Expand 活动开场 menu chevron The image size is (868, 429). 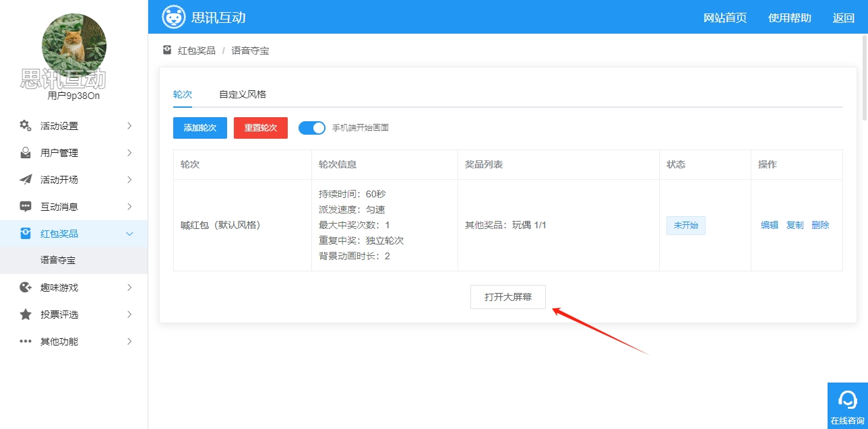pyautogui.click(x=129, y=180)
